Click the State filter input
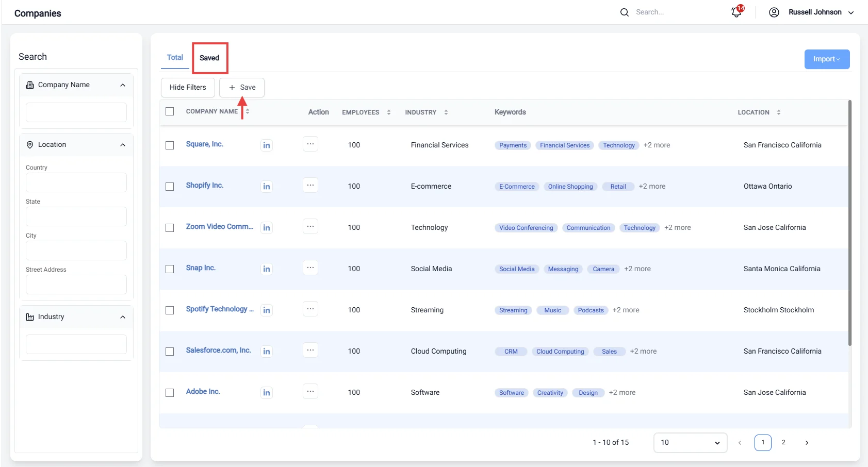Image resolution: width=868 pixels, height=467 pixels. click(76, 216)
